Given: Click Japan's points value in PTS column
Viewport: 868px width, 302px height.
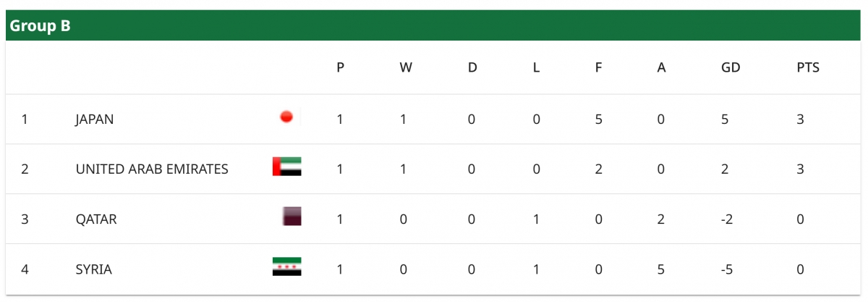Looking at the screenshot, I should click(x=800, y=119).
